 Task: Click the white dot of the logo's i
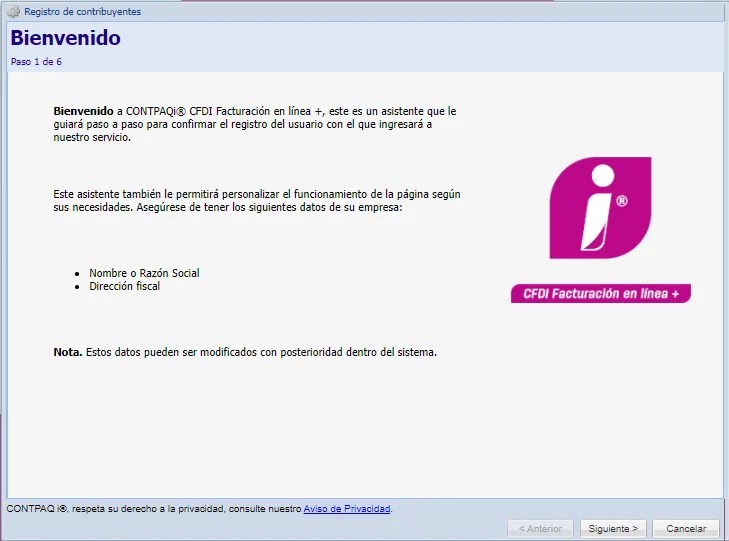pos(603,176)
